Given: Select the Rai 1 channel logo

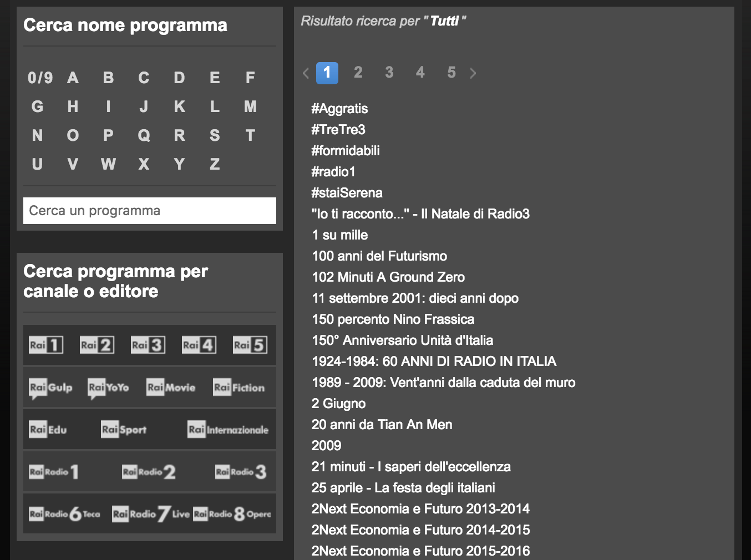Looking at the screenshot, I should 46,345.
